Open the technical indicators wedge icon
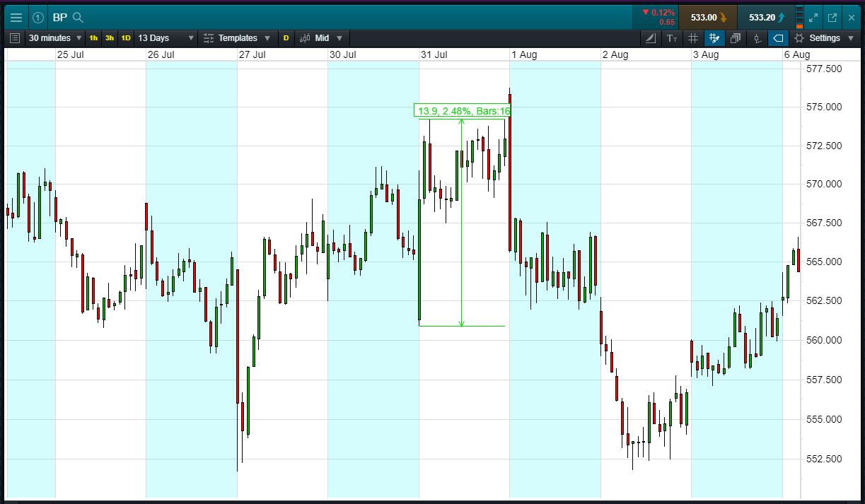Screen dimensions: 865x504 pos(651,38)
